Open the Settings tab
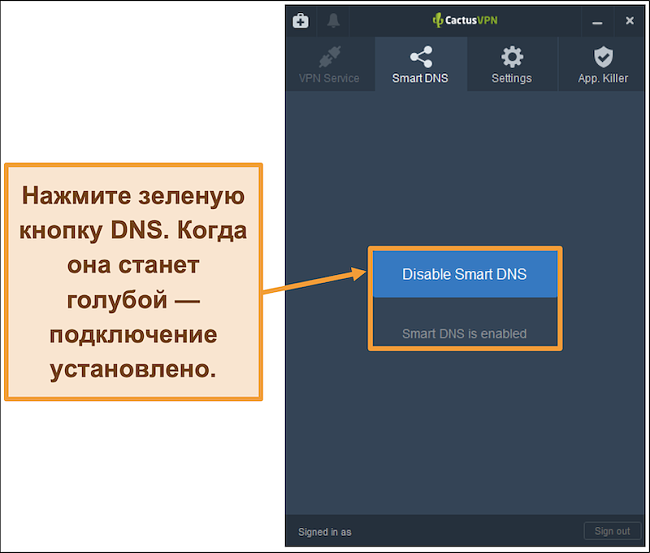 tap(512, 64)
